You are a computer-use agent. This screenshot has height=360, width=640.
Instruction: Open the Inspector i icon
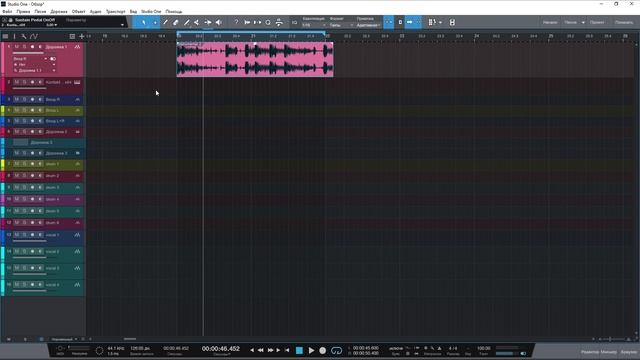tap(14, 36)
